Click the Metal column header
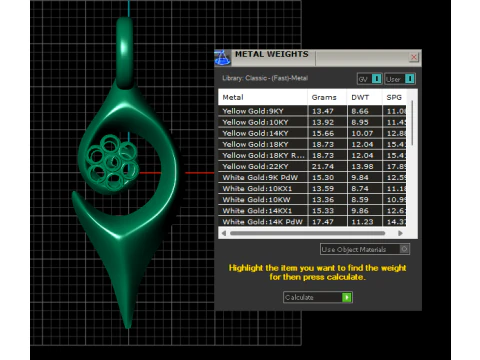The image size is (480, 360). pyautogui.click(x=263, y=97)
